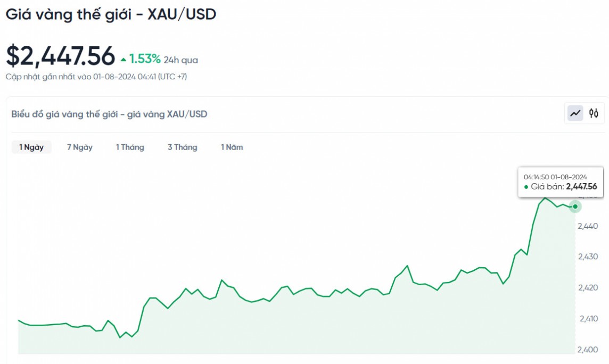Image resolution: width=609 pixels, height=364 pixels.
Task: Click the green dot beside Giá bán
Action: (526, 187)
